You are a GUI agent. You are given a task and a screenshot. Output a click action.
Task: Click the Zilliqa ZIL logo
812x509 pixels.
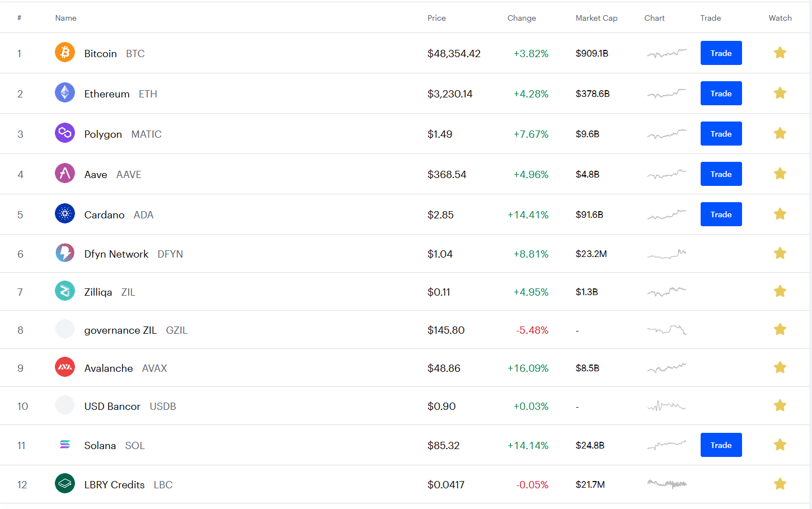coord(65,291)
